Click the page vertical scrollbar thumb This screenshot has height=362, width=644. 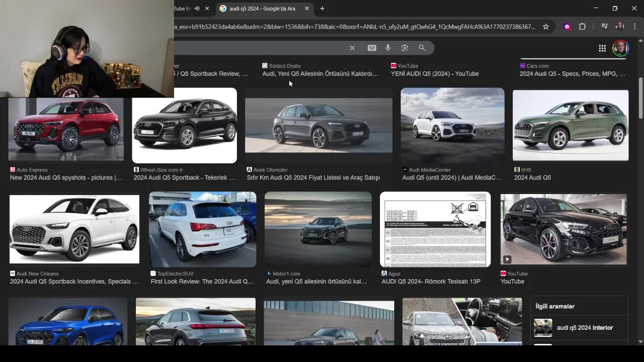640,98
